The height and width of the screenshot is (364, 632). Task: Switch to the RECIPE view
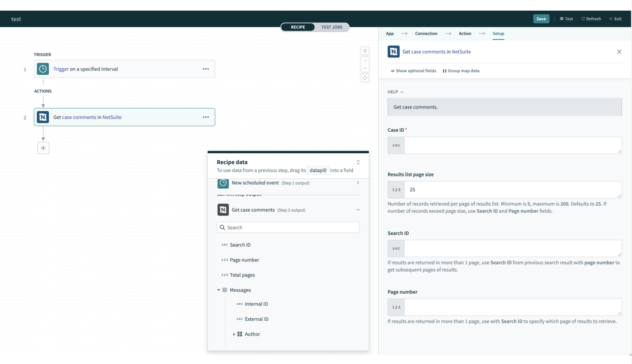click(x=298, y=27)
